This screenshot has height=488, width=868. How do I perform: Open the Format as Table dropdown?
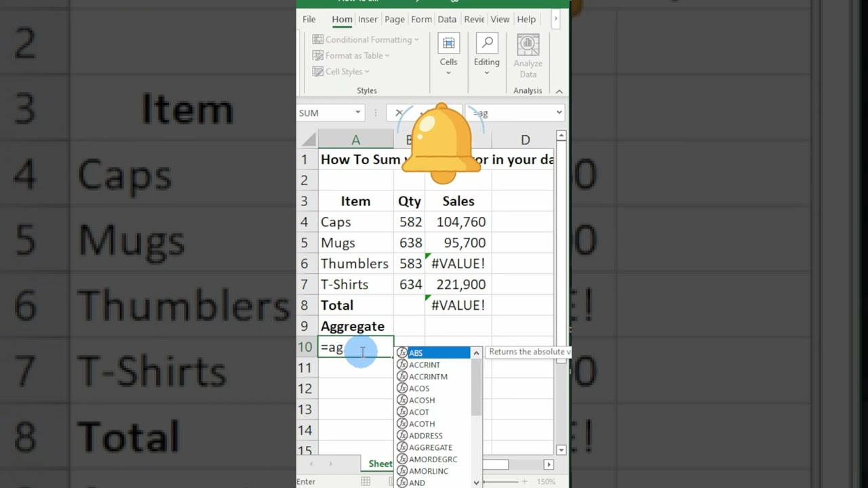pos(351,56)
